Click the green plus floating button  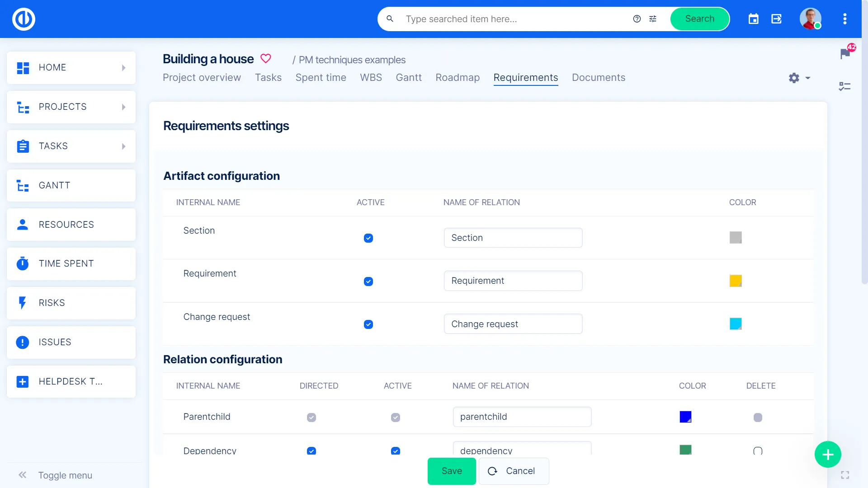click(x=828, y=455)
